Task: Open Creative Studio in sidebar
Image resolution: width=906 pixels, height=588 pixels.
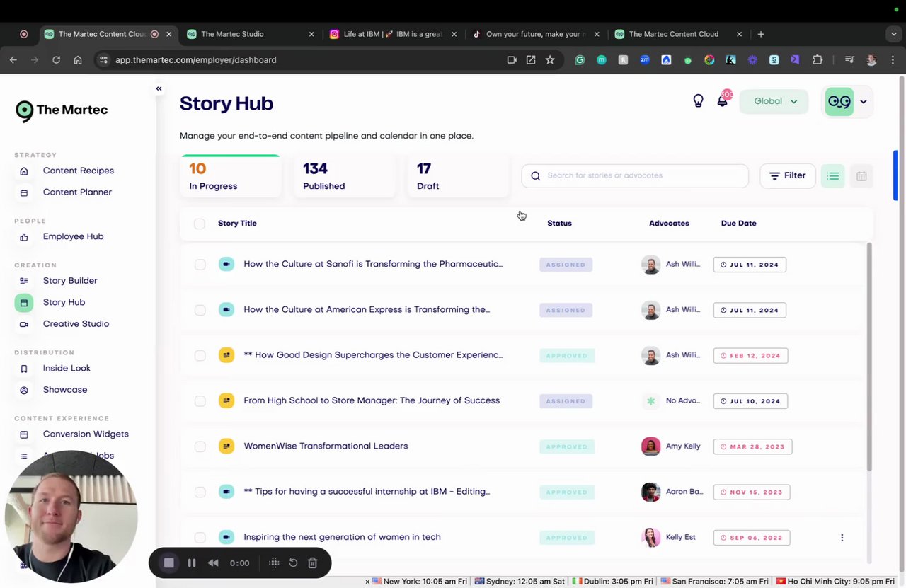Action: point(76,324)
